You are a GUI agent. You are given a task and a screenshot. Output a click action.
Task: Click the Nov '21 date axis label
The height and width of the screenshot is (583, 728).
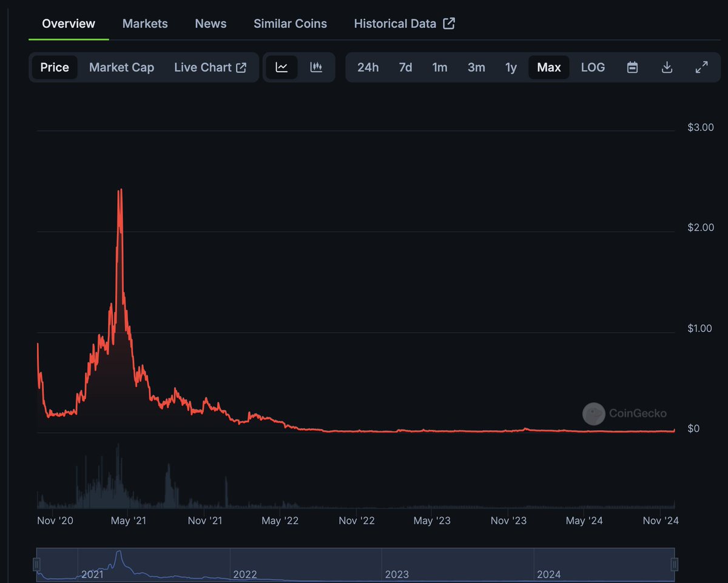coord(205,521)
